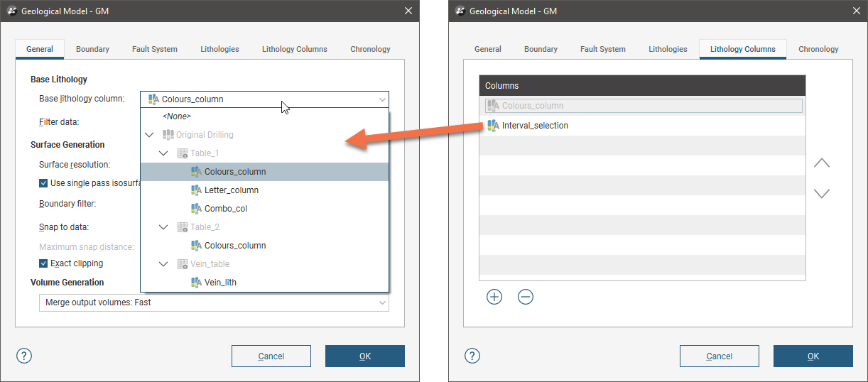Confirm with OK in right dialog

(813, 356)
